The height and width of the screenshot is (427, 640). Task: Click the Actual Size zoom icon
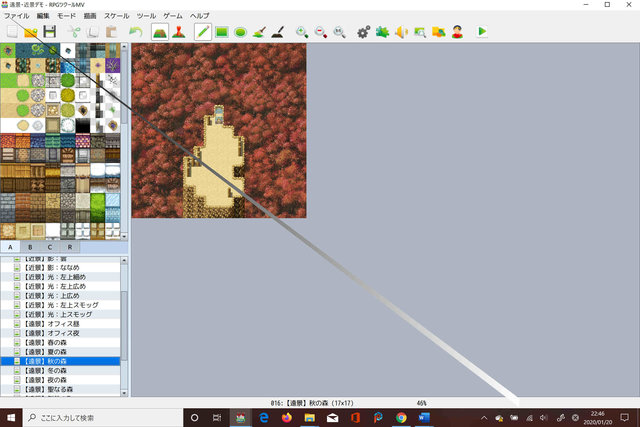pos(340,32)
